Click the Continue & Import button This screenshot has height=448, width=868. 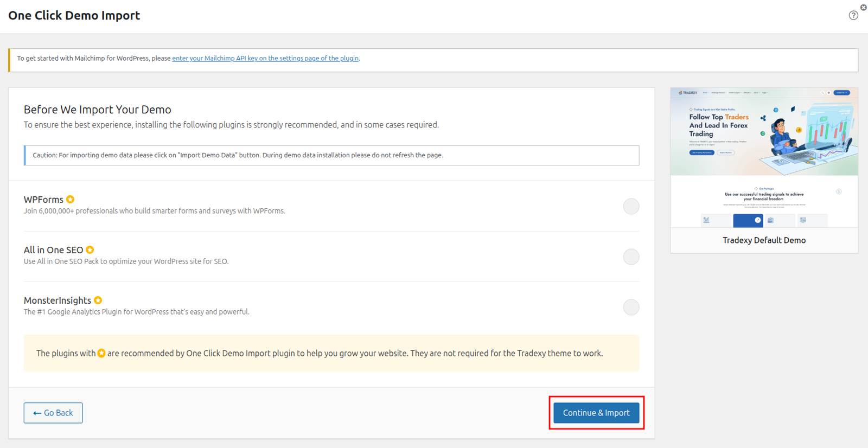pyautogui.click(x=596, y=413)
